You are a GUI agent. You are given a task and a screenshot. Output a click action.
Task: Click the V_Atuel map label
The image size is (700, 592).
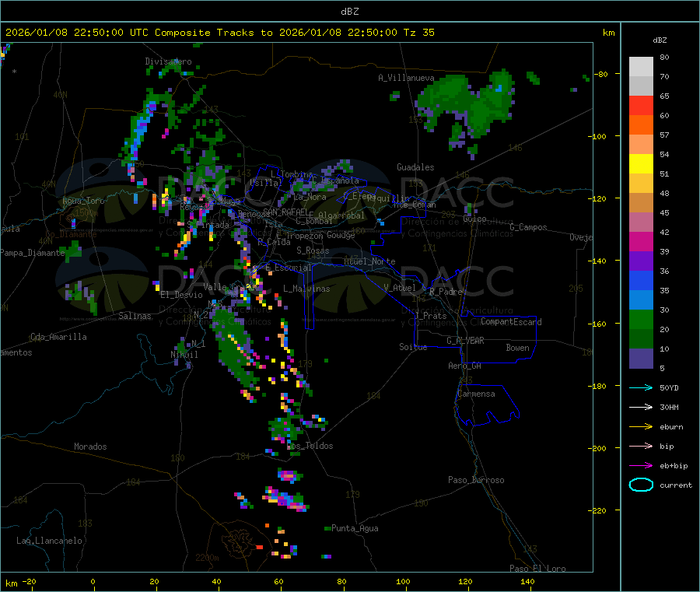pyautogui.click(x=400, y=288)
